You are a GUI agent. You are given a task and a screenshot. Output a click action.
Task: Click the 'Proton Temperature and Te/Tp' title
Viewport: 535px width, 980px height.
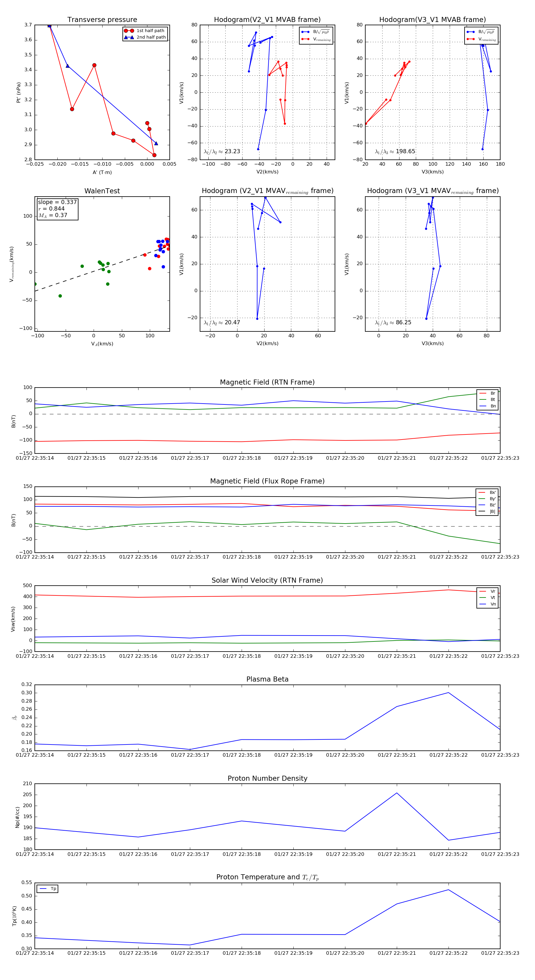[267, 877]
